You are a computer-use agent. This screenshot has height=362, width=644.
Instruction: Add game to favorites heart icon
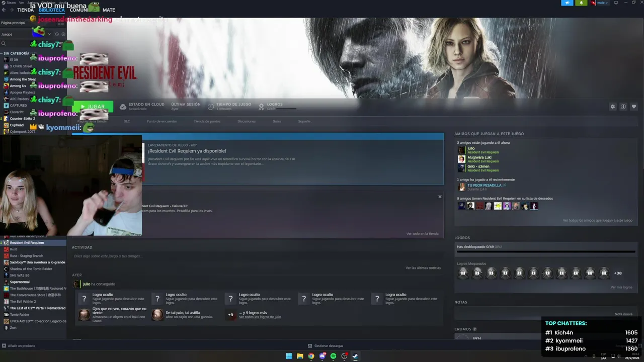click(633, 107)
